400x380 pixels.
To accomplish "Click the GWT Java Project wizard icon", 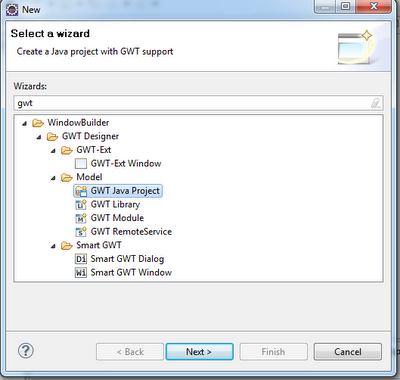I will (x=81, y=191).
